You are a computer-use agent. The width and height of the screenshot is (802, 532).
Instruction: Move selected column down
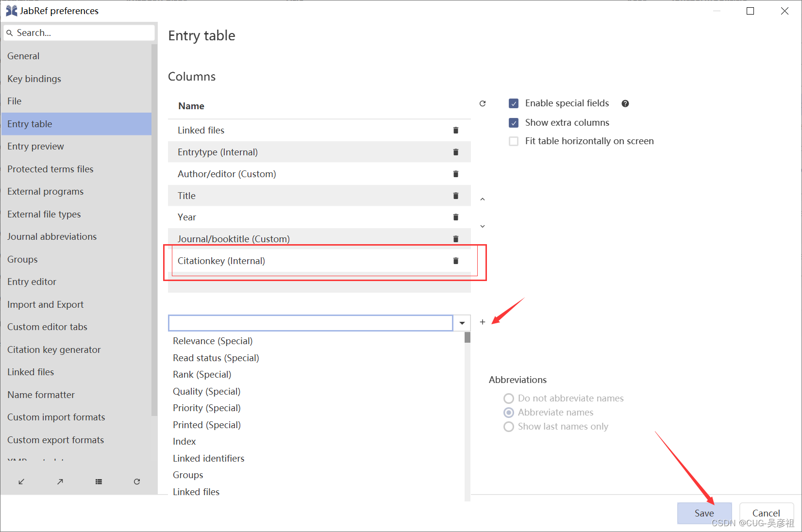483,226
